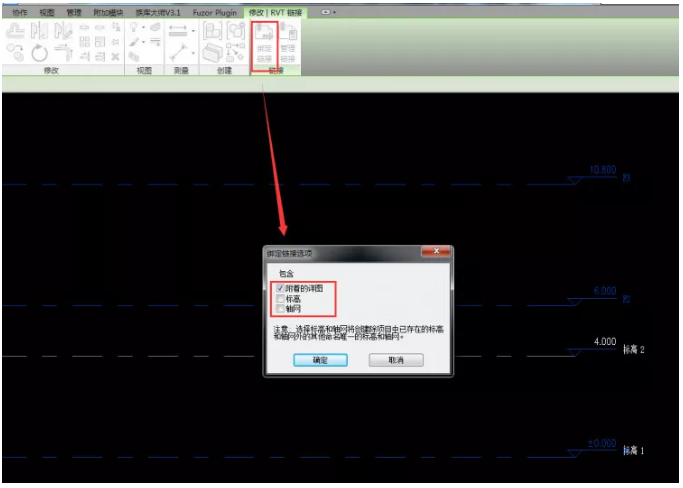Select the F2 level name label
Image resolution: width=683 pixels, height=488 pixels.
[626, 299]
